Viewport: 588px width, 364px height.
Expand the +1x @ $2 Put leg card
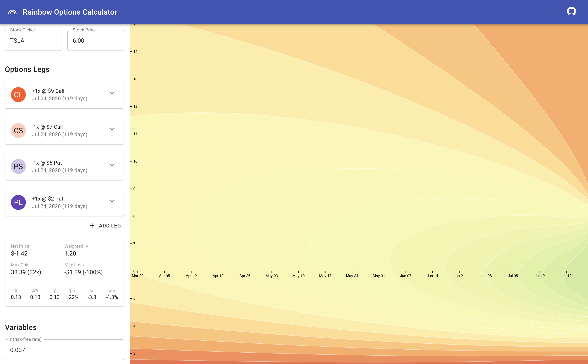112,201
